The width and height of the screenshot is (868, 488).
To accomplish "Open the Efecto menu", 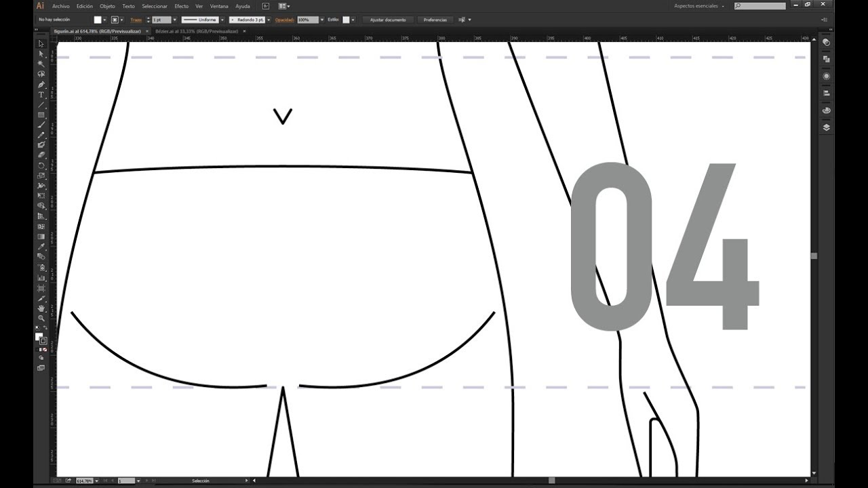I will pos(182,6).
